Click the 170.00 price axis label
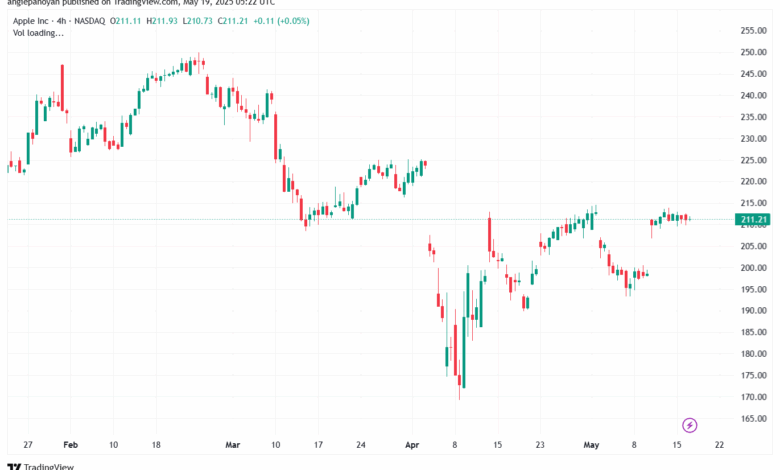 click(753, 397)
